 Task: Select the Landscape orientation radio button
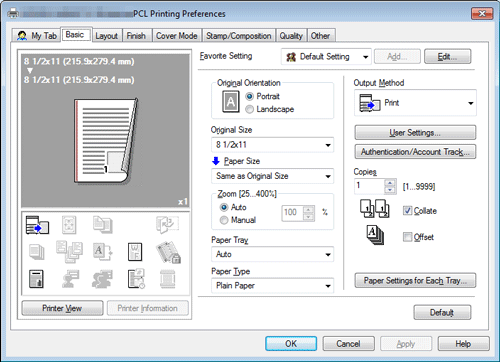(x=249, y=109)
